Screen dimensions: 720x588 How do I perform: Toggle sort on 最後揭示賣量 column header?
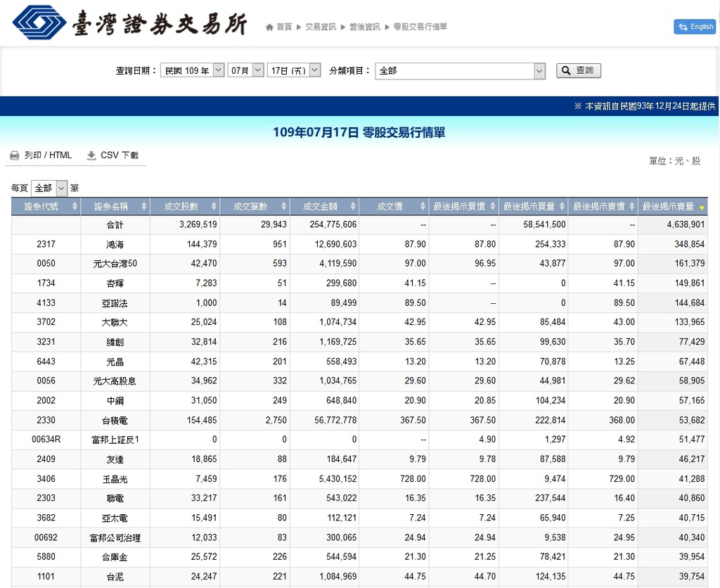tap(673, 206)
